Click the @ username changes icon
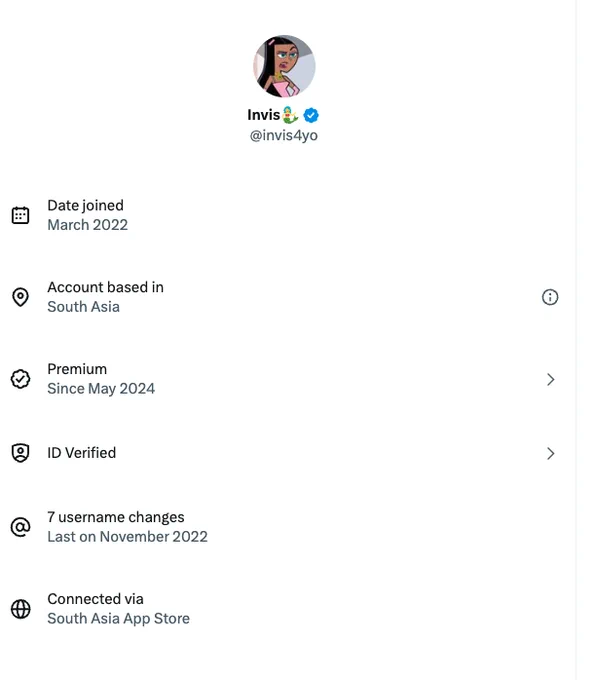Viewport: 596px width, 680px height. pos(20,527)
